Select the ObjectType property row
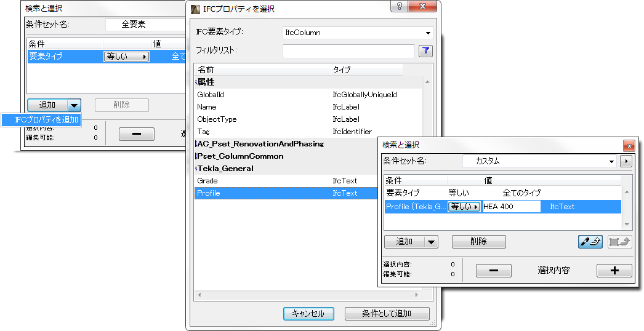This screenshot has height=331, width=644. [x=308, y=119]
